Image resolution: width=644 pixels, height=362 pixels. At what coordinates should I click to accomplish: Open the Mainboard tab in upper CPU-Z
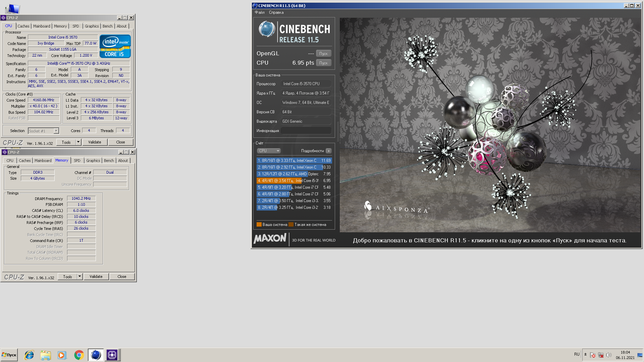point(42,26)
